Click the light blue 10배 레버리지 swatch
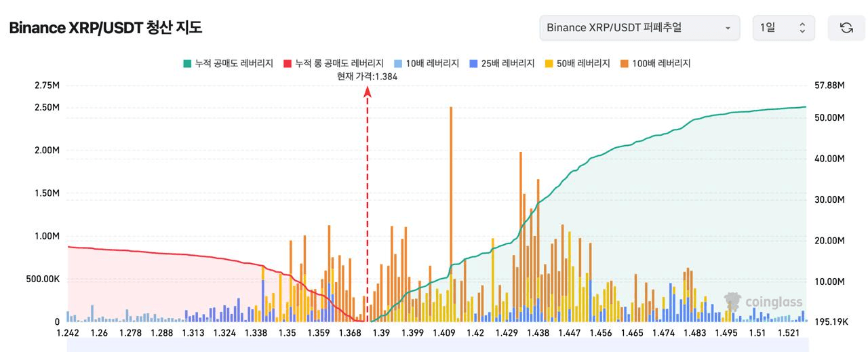This screenshot has width=868, height=352. pos(398,64)
